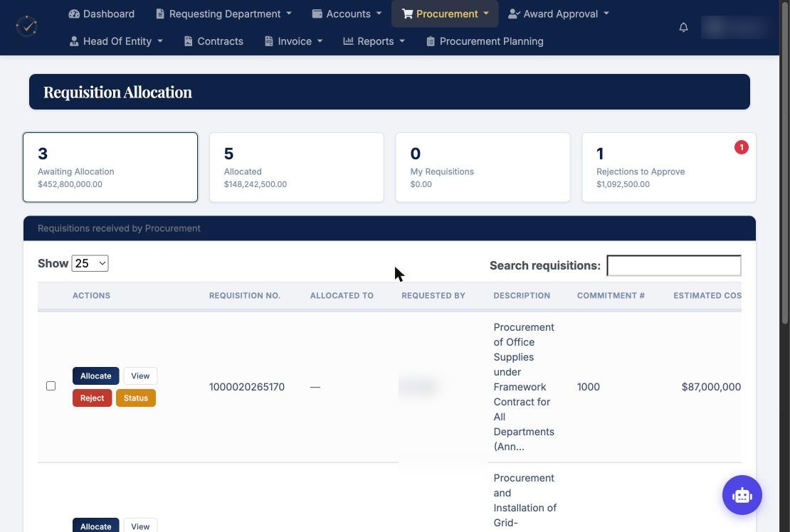Click the $87,000,000 estimated cost cell
Image resolution: width=790 pixels, height=532 pixels.
click(711, 387)
